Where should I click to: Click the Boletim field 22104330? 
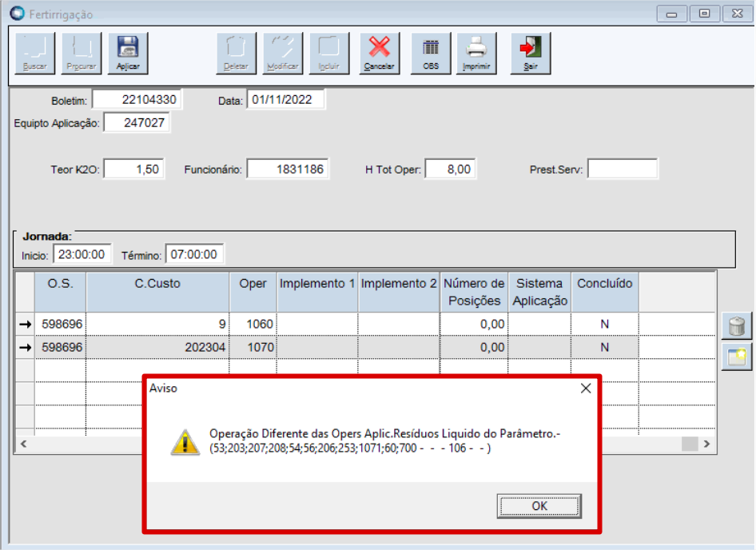137,100
